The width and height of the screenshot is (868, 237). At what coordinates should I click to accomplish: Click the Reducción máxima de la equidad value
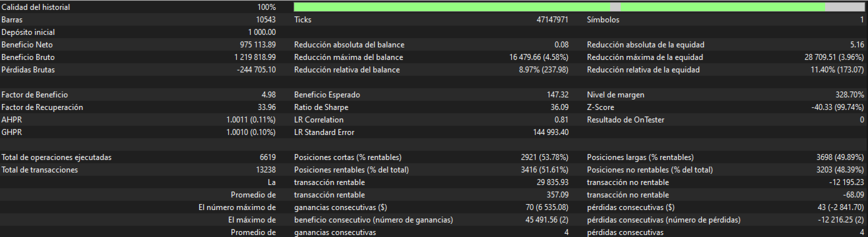834,57
